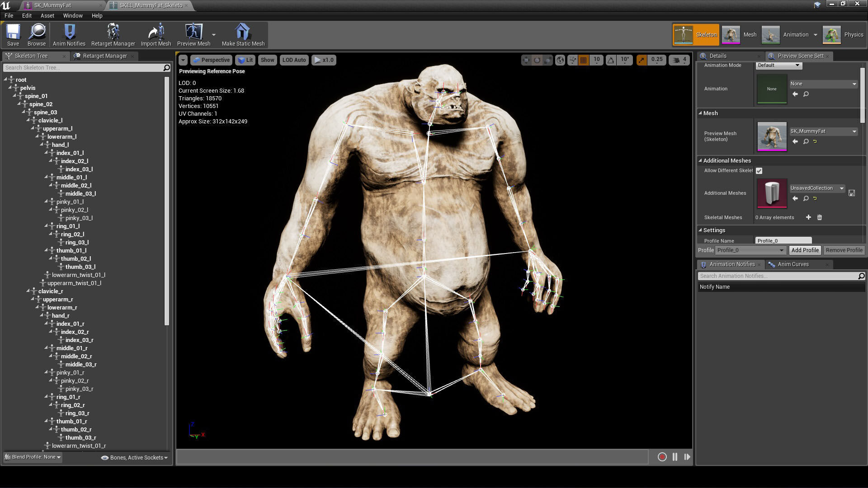Toggle world/local coordinate globe icon
Image resolution: width=868 pixels, height=488 pixels.
[x=560, y=60]
